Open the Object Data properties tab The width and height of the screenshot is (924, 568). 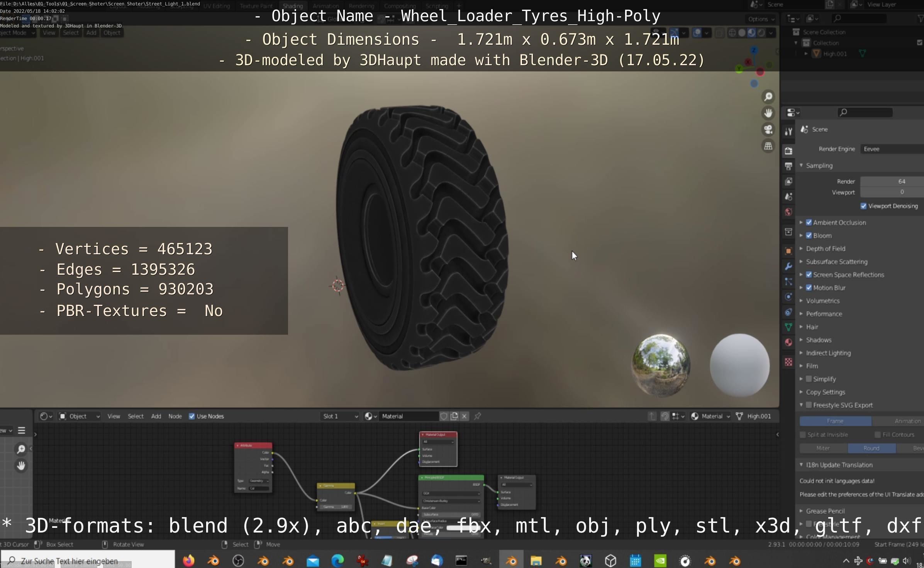(x=788, y=327)
